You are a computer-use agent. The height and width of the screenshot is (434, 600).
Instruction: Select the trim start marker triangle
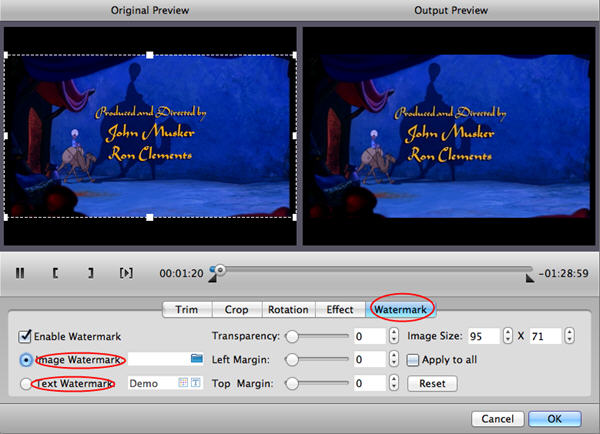212,279
